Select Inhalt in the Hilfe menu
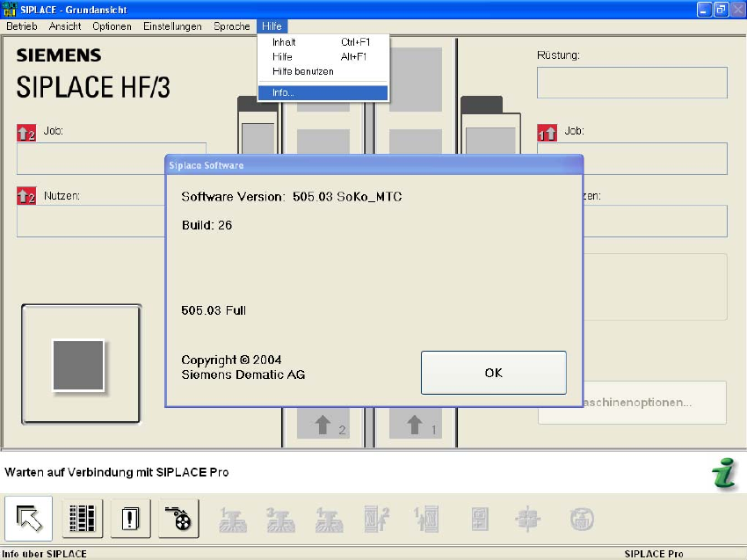The image size is (747, 560). [x=323, y=42]
